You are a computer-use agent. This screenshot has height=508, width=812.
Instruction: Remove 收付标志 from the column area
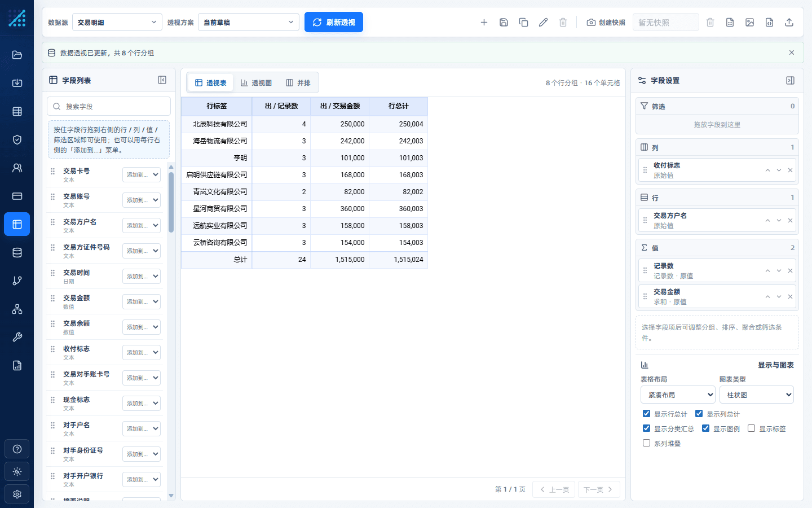[x=790, y=170]
